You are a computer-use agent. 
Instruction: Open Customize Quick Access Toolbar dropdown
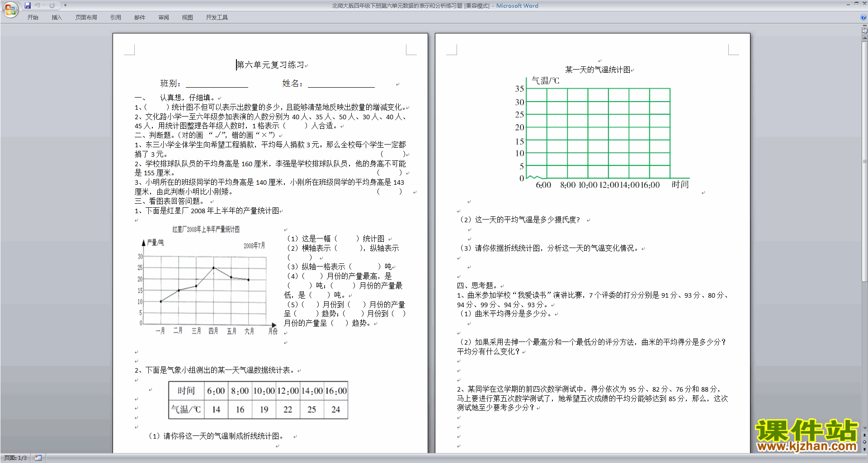pos(65,5)
